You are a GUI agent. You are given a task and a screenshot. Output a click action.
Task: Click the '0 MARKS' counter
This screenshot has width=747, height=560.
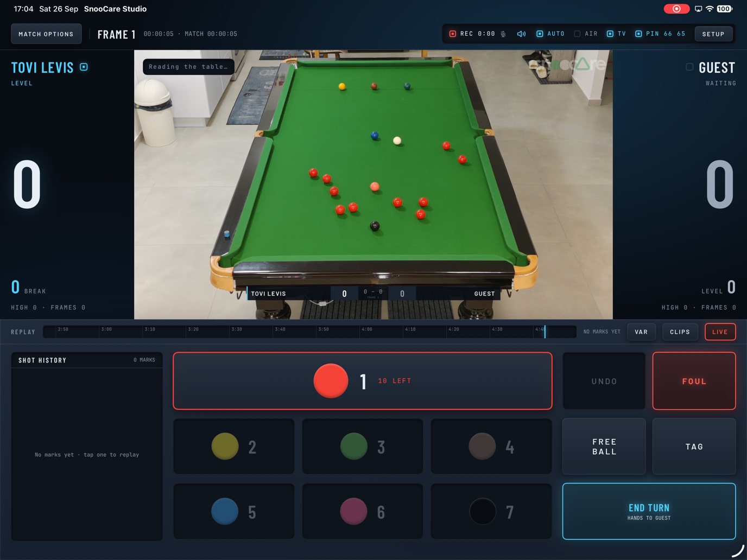point(144,360)
